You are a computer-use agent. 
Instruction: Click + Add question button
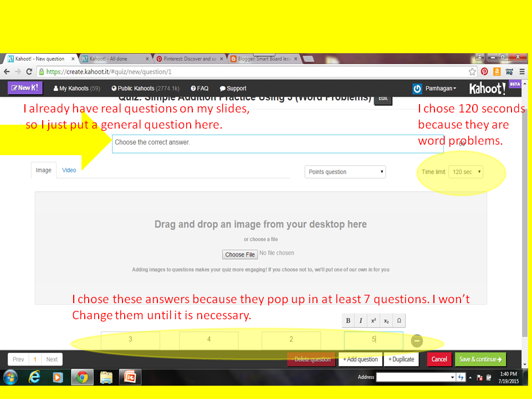(360, 359)
